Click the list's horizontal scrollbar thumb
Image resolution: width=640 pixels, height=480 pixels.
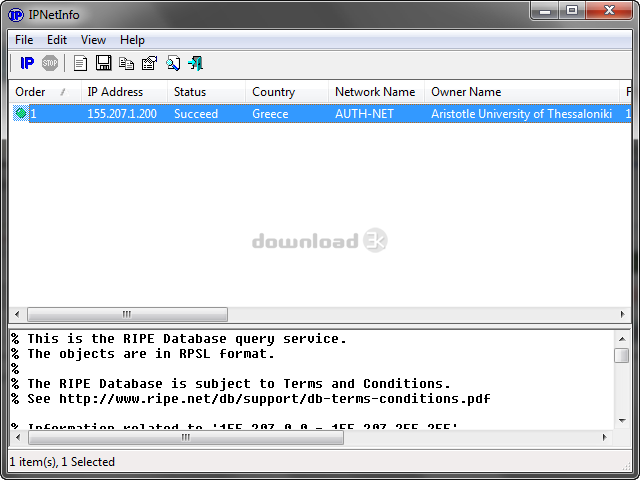(127, 314)
